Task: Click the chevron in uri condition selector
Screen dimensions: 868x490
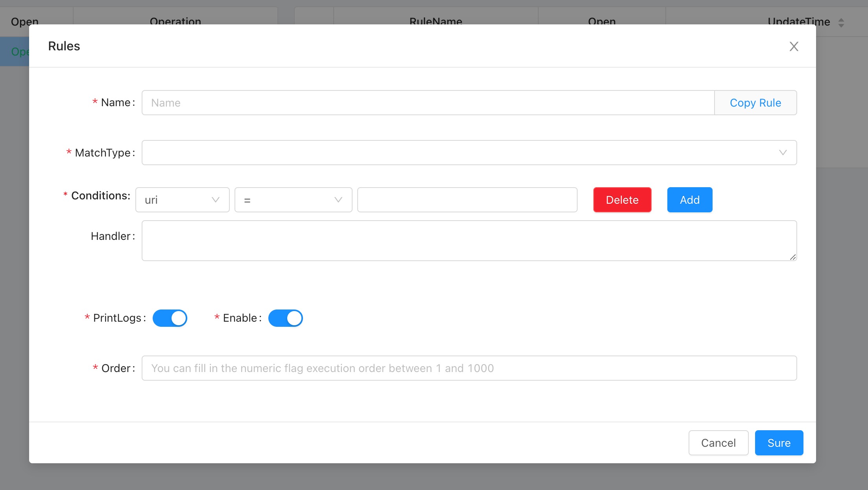Action: (215, 200)
